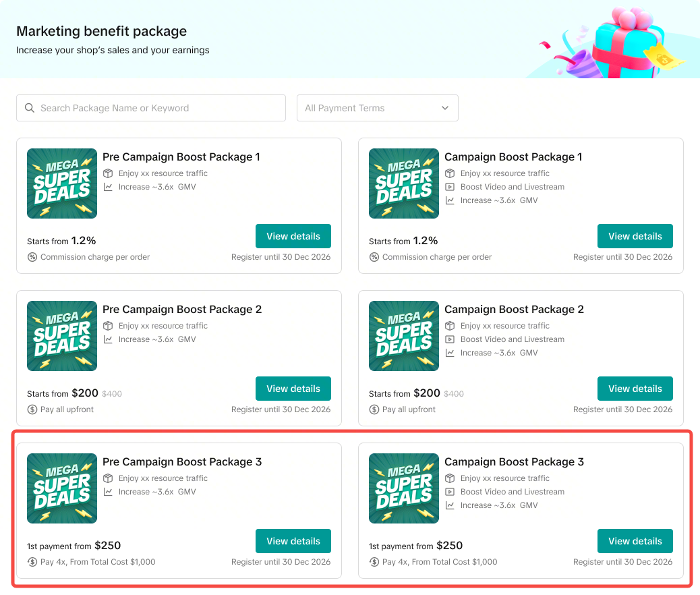
Task: Click the chevron arrow of the payment terms filter
Action: click(444, 108)
